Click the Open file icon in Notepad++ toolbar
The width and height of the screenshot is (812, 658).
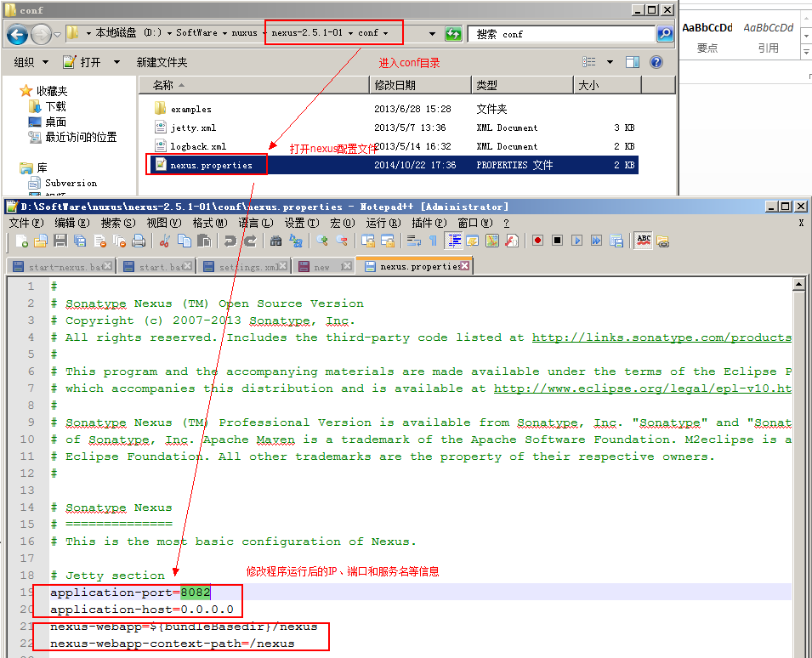[41, 241]
